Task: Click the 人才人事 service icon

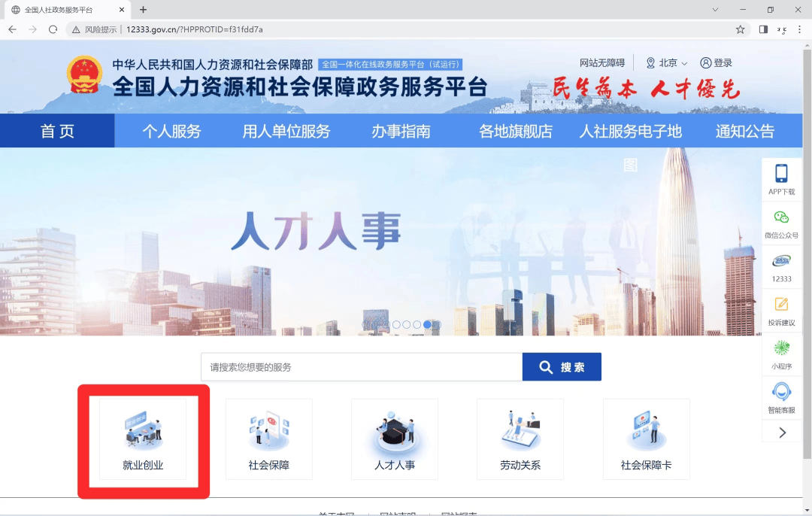Action: [394, 440]
